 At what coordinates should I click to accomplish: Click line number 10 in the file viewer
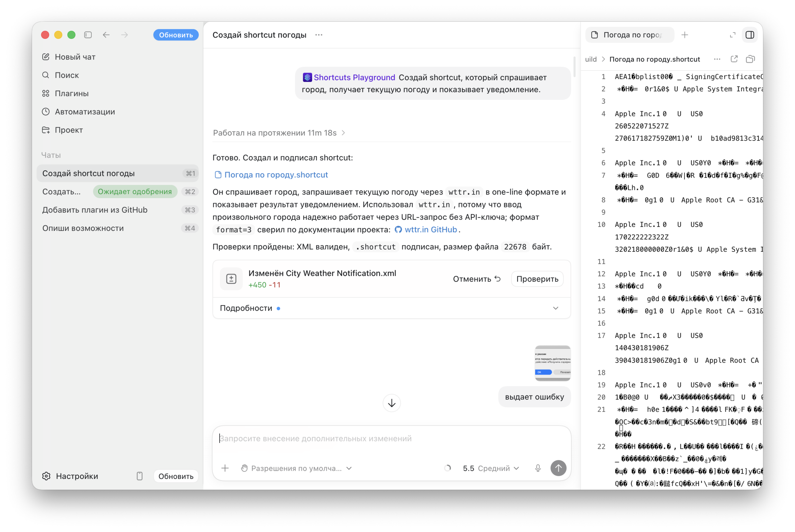pos(601,225)
